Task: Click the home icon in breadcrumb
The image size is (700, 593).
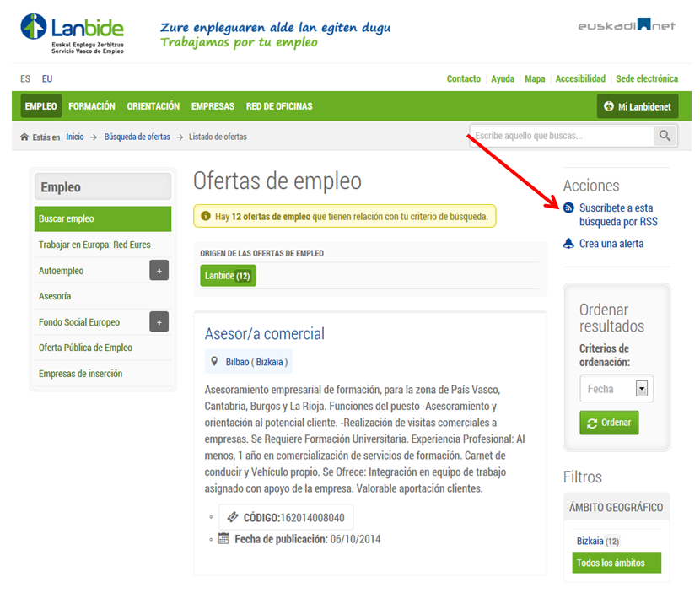Action: coord(24,137)
